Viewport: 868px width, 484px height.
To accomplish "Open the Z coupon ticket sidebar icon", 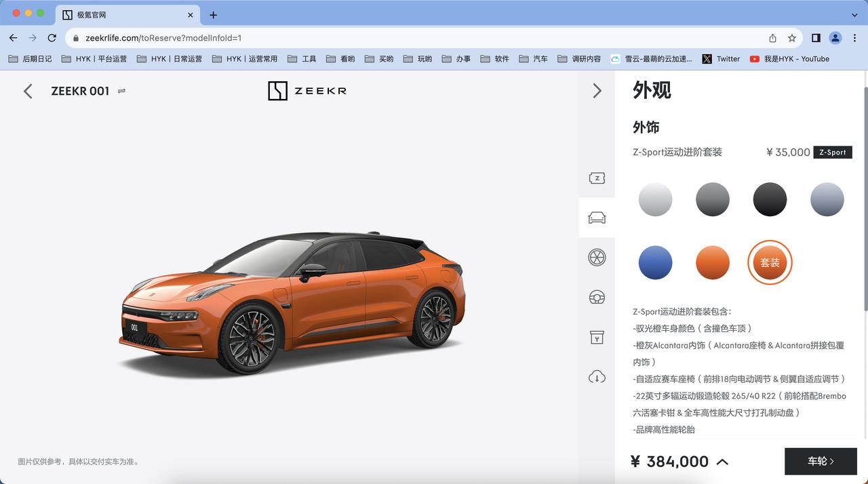I will pyautogui.click(x=597, y=178).
